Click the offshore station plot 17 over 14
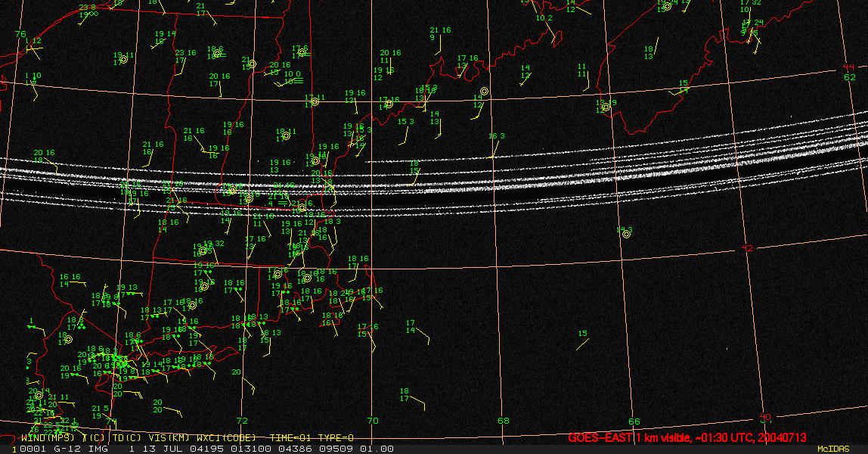 pos(411,327)
